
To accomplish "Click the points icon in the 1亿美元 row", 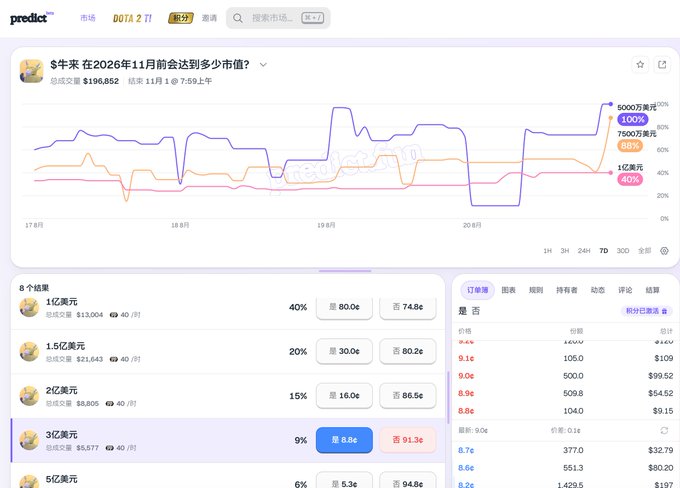I will tap(114, 315).
